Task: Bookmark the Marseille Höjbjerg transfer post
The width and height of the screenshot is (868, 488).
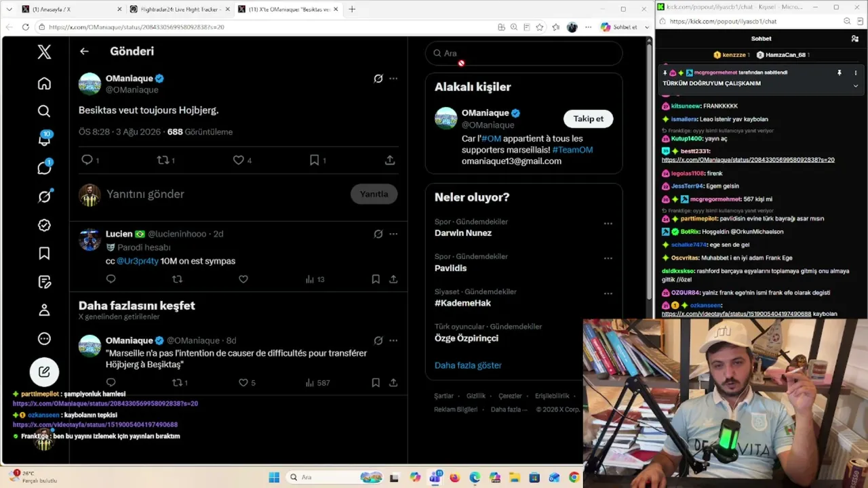Action: pyautogui.click(x=376, y=383)
